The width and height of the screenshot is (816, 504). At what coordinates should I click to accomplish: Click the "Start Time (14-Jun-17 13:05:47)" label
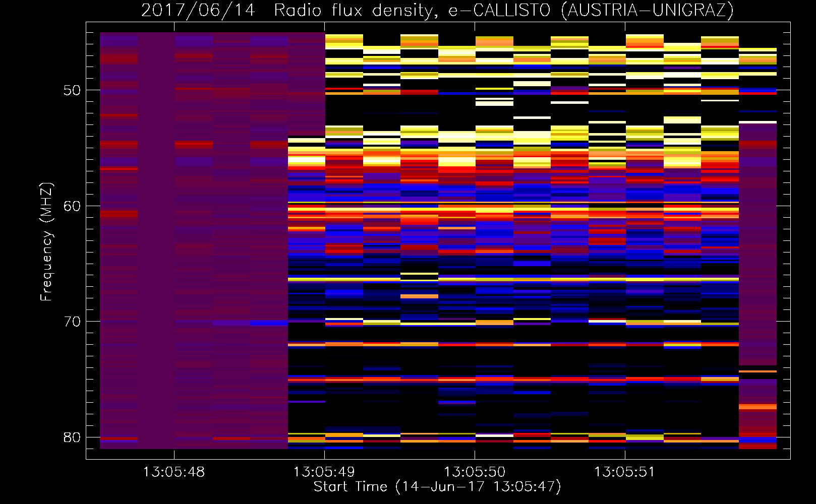pyautogui.click(x=437, y=487)
